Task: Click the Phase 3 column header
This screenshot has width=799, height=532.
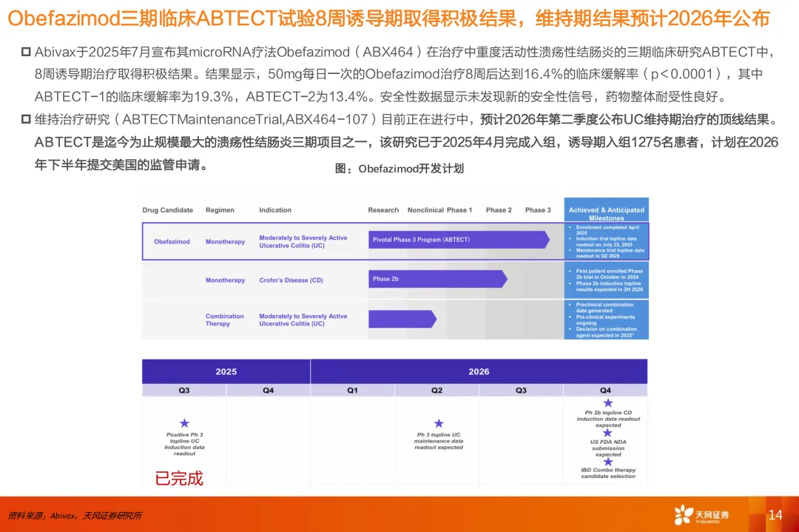Action: (x=538, y=210)
